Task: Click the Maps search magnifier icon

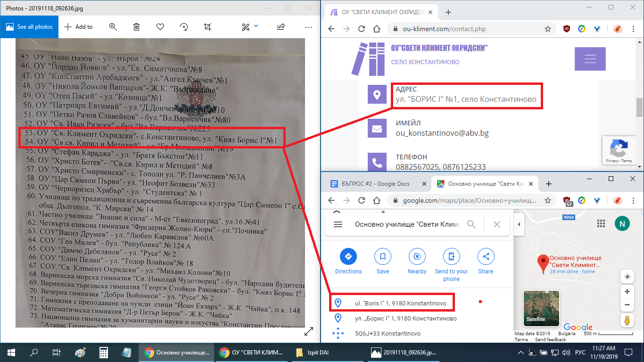Action: pyautogui.click(x=471, y=224)
